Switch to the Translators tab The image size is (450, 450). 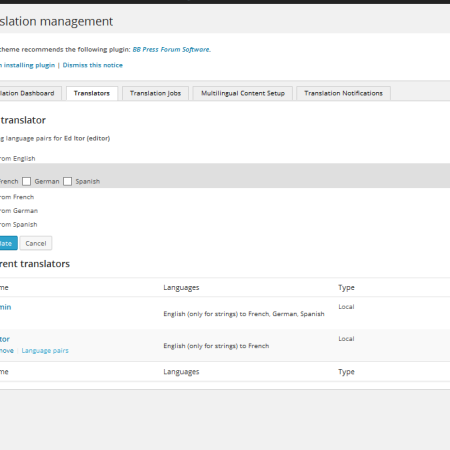(x=92, y=93)
